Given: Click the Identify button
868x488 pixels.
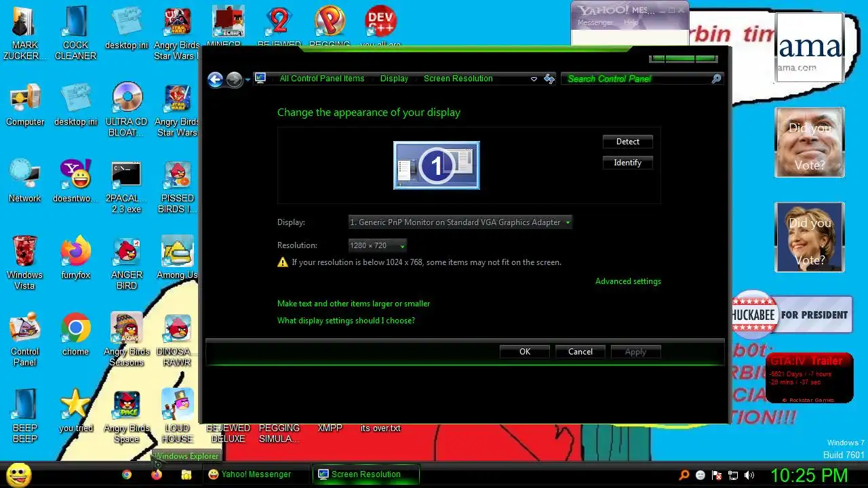Looking at the screenshot, I should pos(628,163).
